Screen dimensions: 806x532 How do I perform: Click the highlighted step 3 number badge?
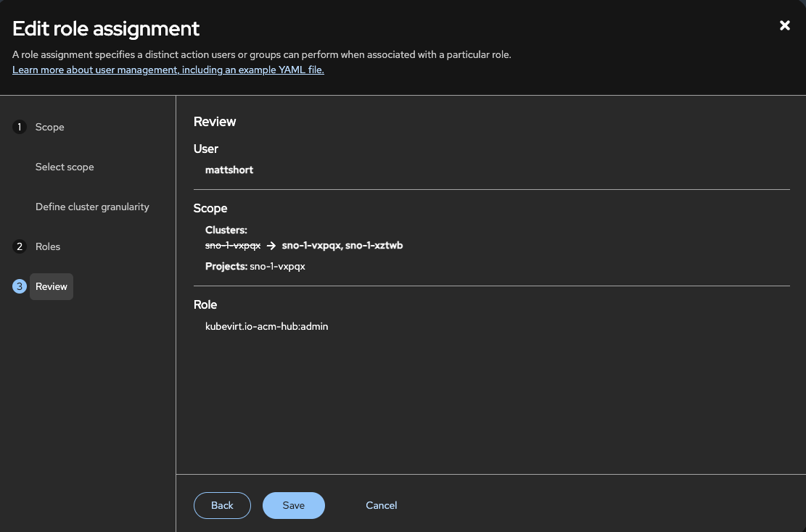click(20, 287)
